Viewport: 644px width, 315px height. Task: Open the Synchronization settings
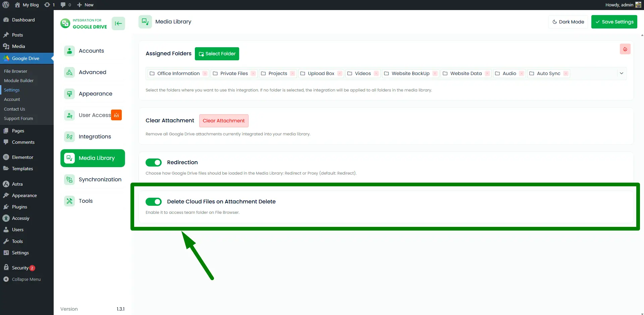[x=100, y=179]
